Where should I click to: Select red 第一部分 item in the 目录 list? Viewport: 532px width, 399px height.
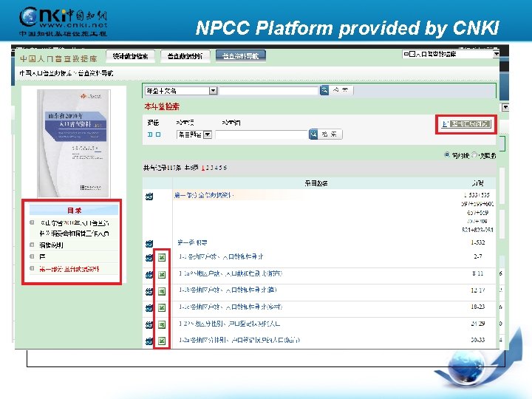point(69,269)
